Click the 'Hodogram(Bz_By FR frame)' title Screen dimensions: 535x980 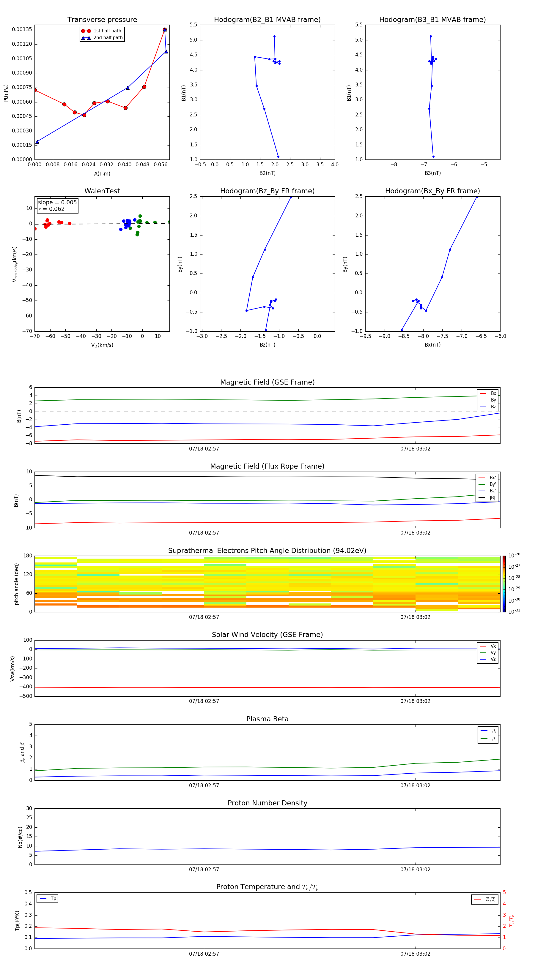tap(267, 191)
